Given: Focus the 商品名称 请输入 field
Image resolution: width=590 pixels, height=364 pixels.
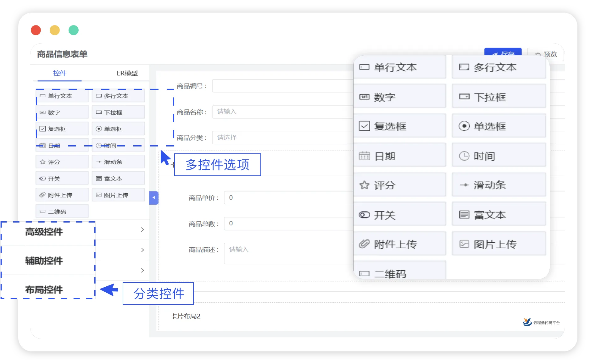Looking at the screenshot, I should tap(282, 112).
